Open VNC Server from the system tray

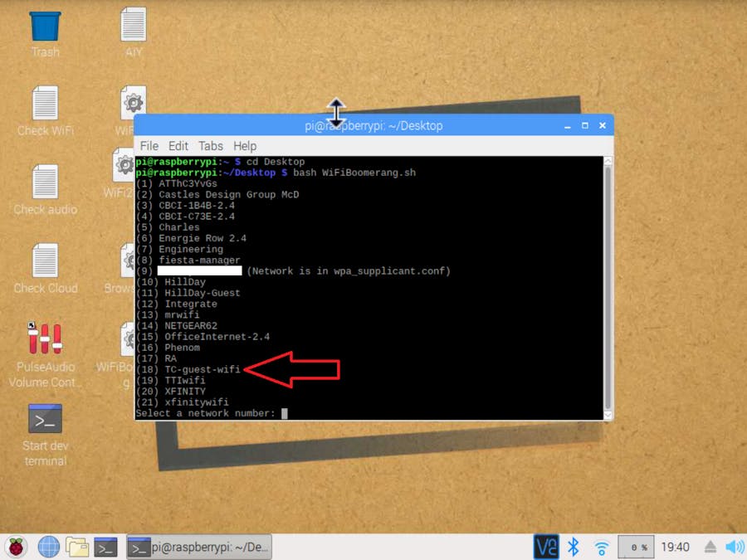pyautogui.click(x=549, y=547)
